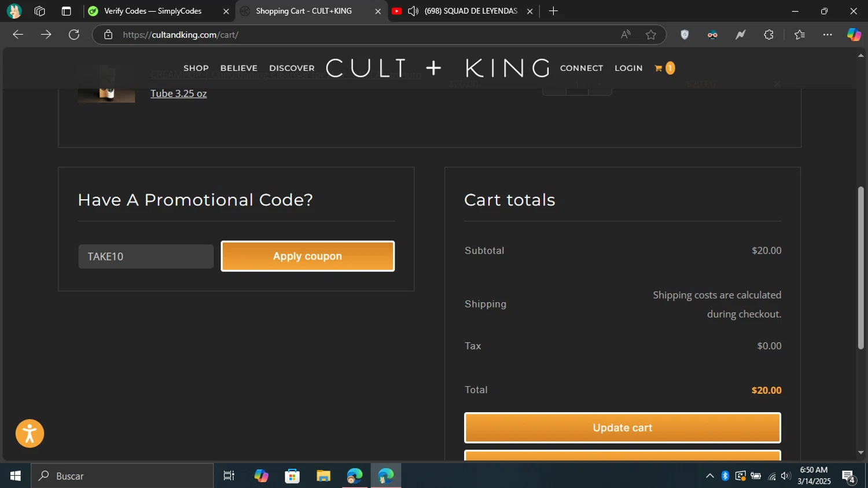Close the YouTube tab

[x=529, y=11]
